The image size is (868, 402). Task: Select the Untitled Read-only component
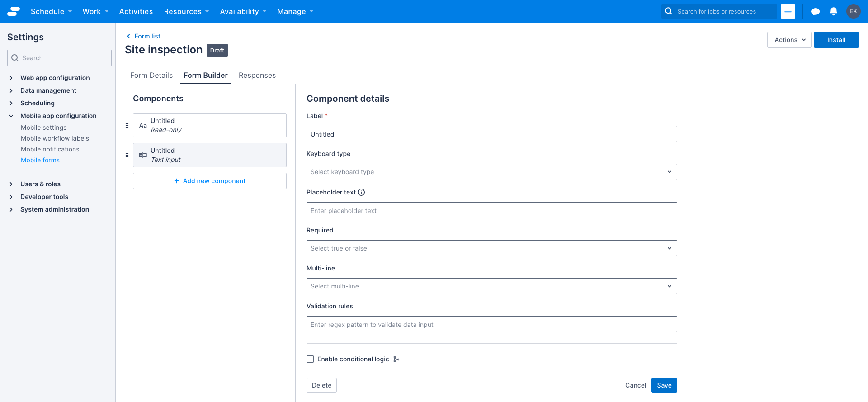(x=210, y=125)
